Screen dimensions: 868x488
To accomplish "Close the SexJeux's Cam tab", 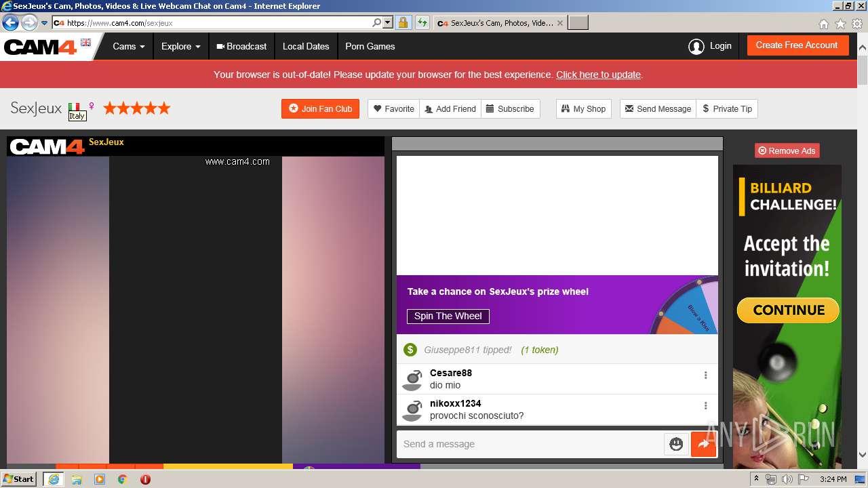I will 560,23.
